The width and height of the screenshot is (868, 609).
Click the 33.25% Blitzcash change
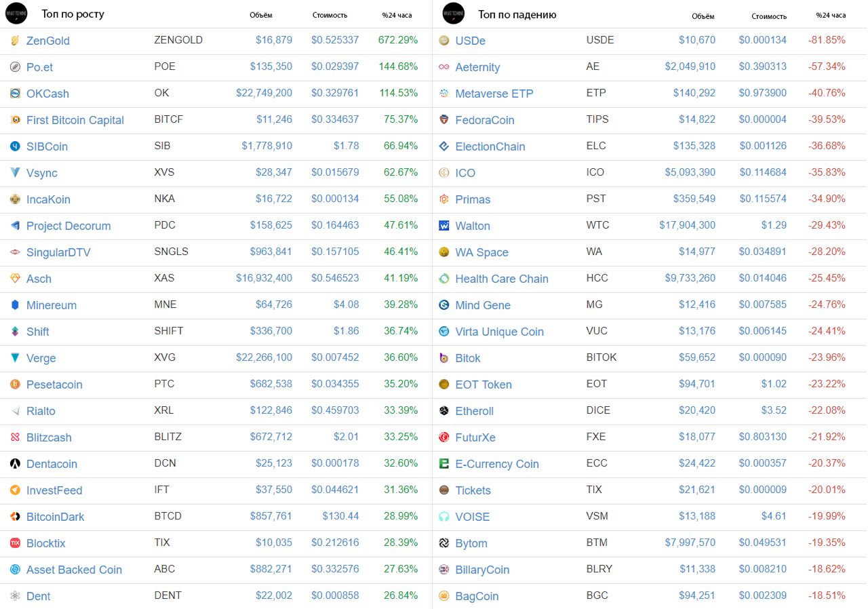[x=401, y=437]
